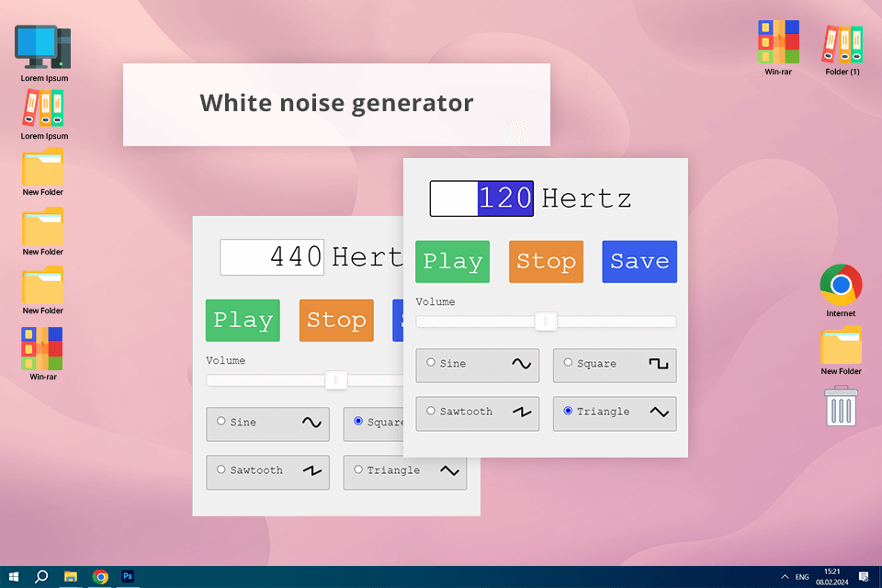Screen dimensions: 882x588
Task: Click Play in the 120 Hertz panel
Action: tap(453, 262)
